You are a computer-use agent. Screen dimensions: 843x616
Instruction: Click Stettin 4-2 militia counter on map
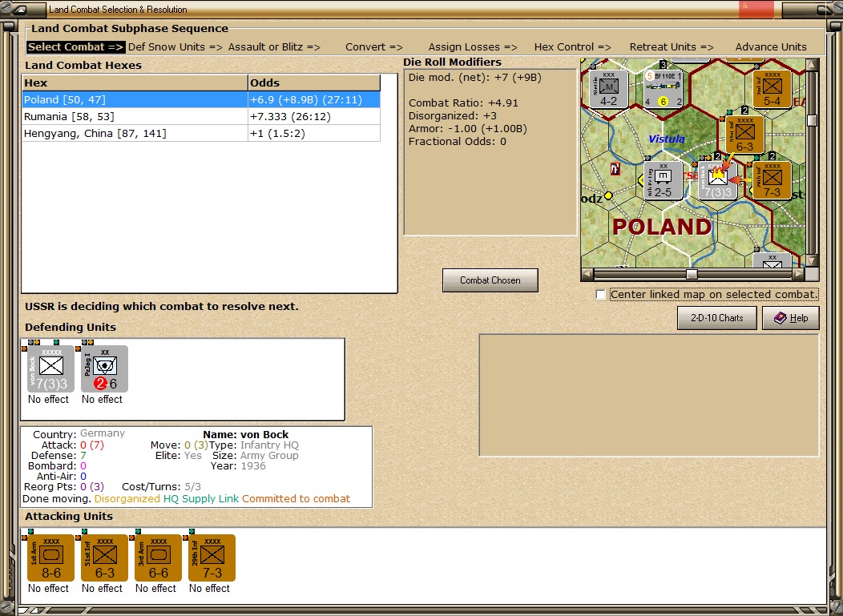pyautogui.click(x=608, y=89)
